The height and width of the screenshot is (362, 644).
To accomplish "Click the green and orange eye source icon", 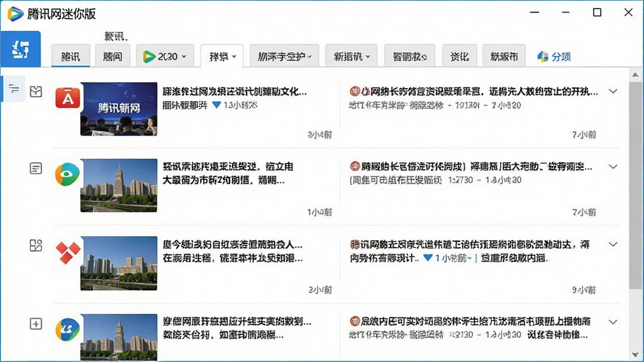I will 67,174.
